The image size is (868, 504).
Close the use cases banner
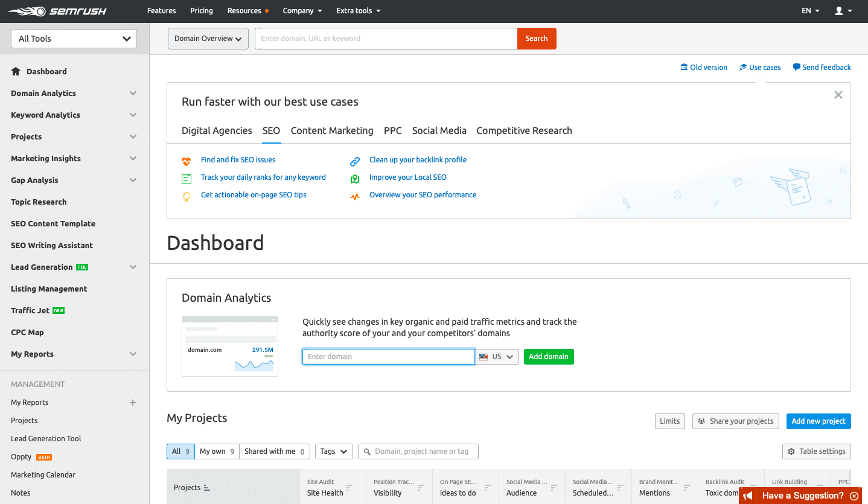point(838,95)
